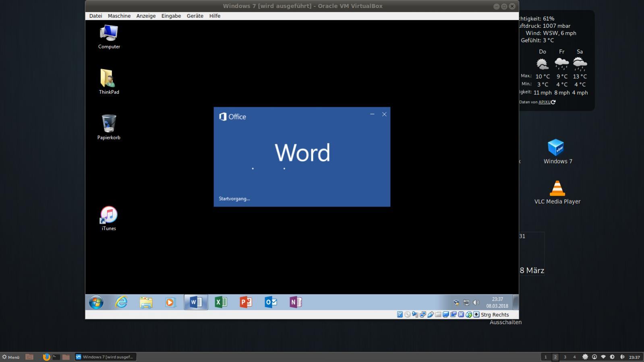Open the Geräte menu
Viewport: 644px width, 362px height.
[195, 16]
